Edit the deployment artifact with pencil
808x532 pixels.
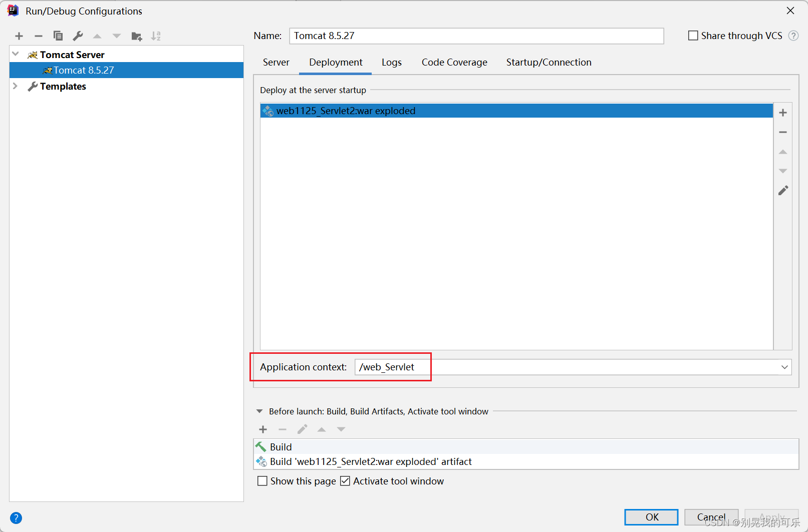783,191
